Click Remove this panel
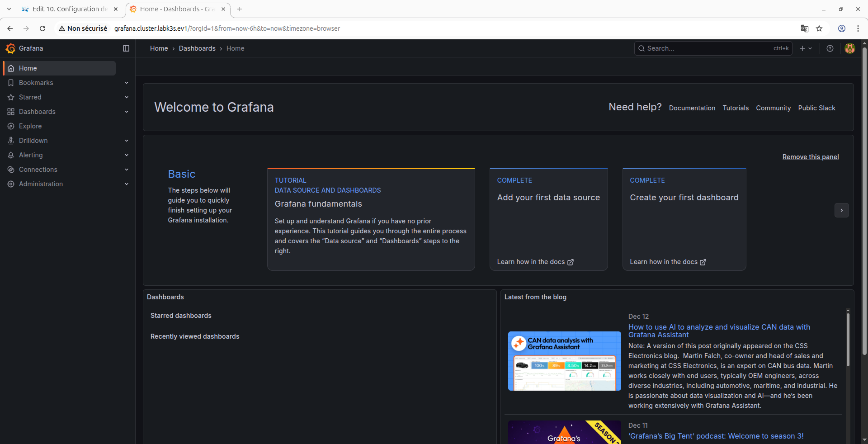This screenshot has height=444, width=868. pyautogui.click(x=811, y=157)
